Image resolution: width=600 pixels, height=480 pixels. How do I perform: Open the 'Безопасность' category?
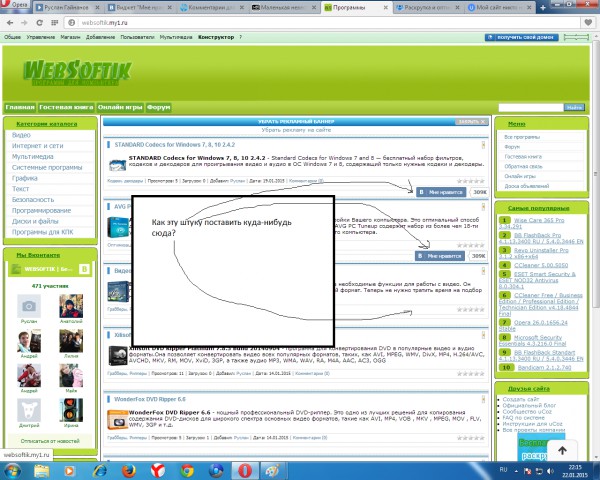point(33,199)
